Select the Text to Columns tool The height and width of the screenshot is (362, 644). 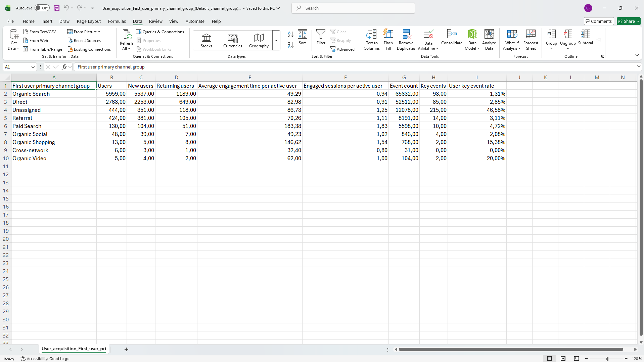point(371,39)
